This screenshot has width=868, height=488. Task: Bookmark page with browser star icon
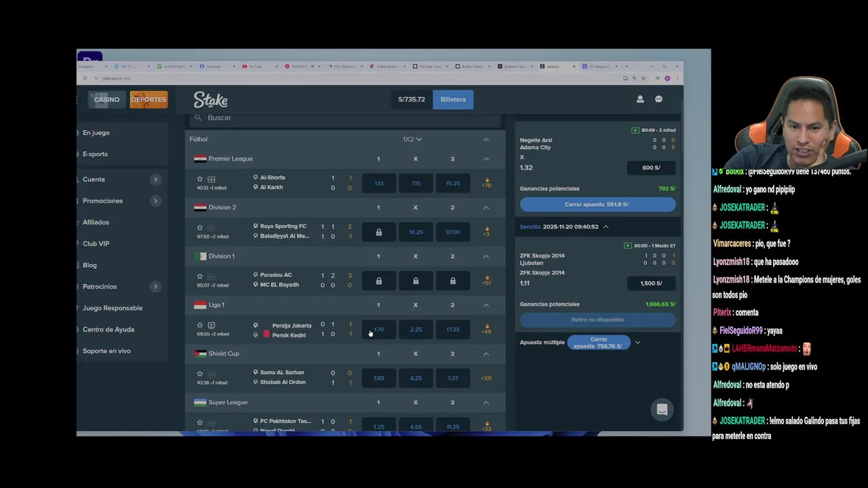click(x=644, y=78)
